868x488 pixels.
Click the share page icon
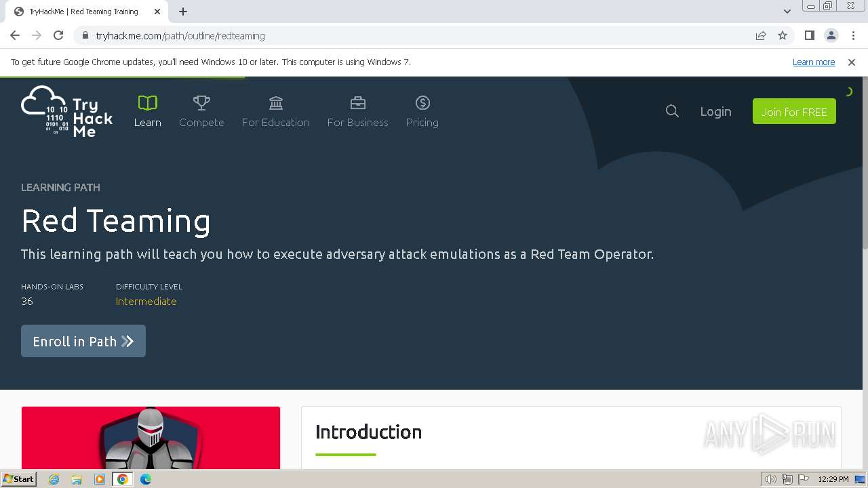pos(761,36)
